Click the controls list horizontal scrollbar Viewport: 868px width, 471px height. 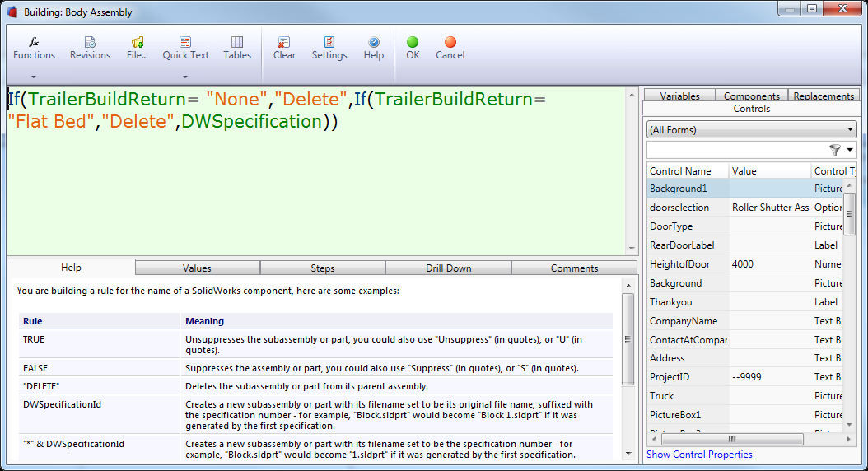point(732,439)
